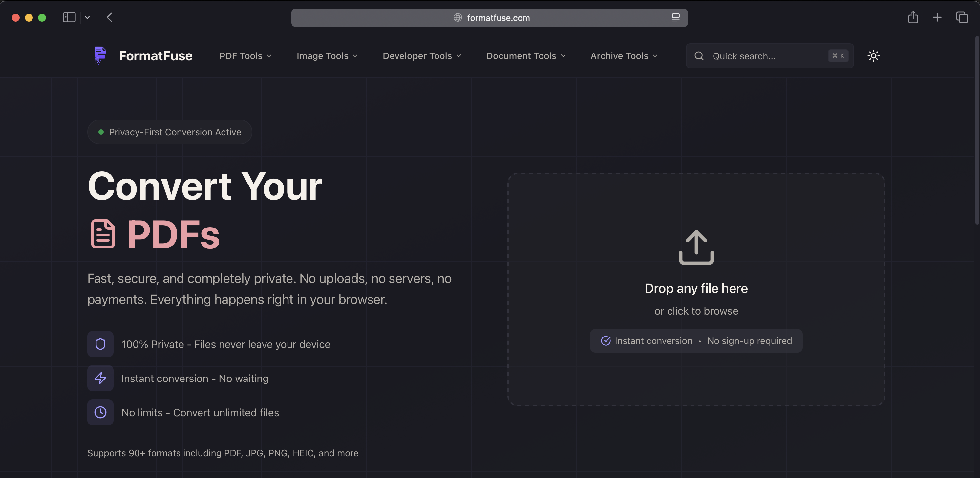Focus the Quick search field
980x478 pixels.
pyautogui.click(x=770, y=56)
